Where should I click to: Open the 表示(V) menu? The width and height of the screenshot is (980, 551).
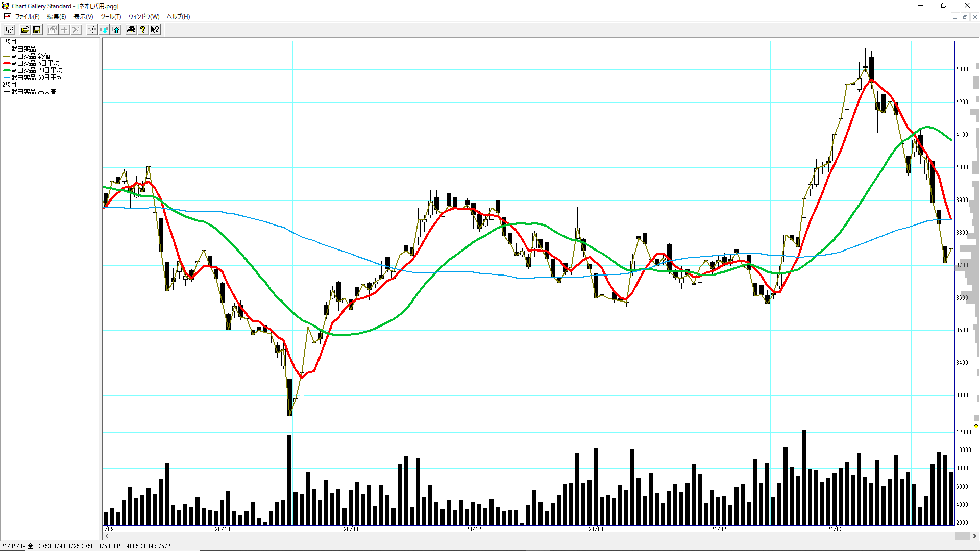click(x=83, y=17)
